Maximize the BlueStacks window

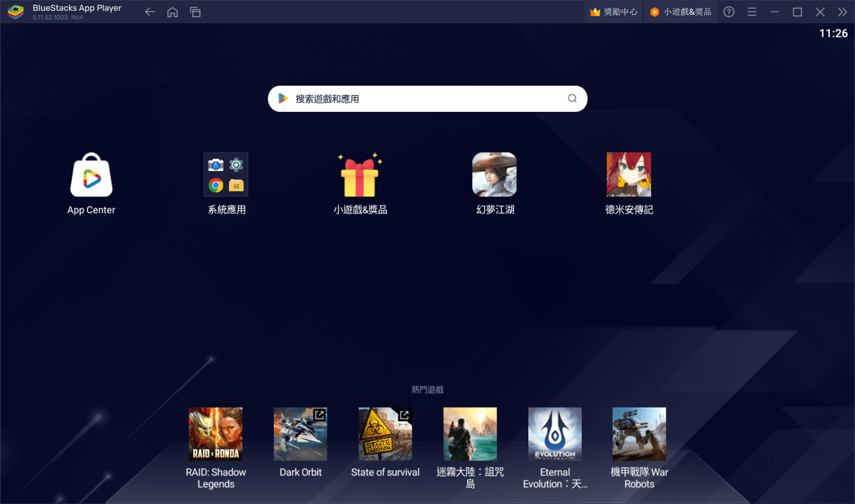797,12
